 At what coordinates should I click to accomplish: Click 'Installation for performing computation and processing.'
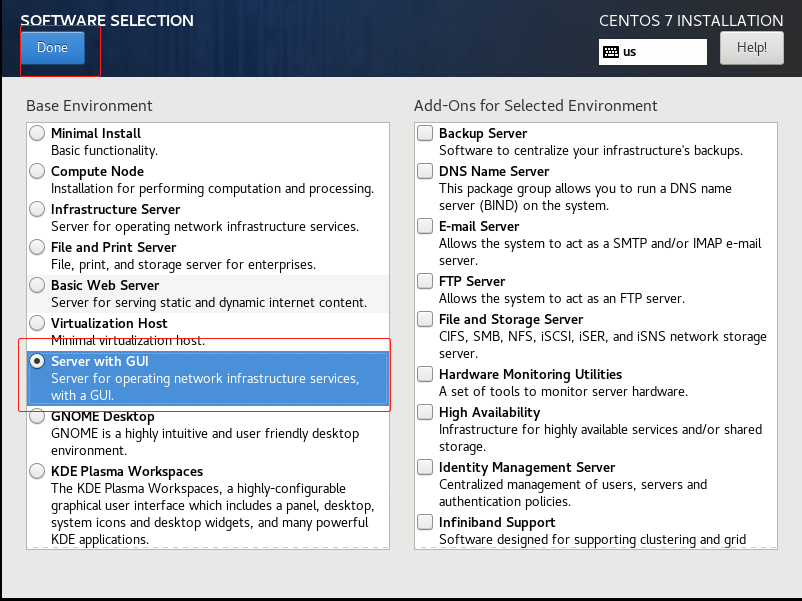click(x=212, y=189)
